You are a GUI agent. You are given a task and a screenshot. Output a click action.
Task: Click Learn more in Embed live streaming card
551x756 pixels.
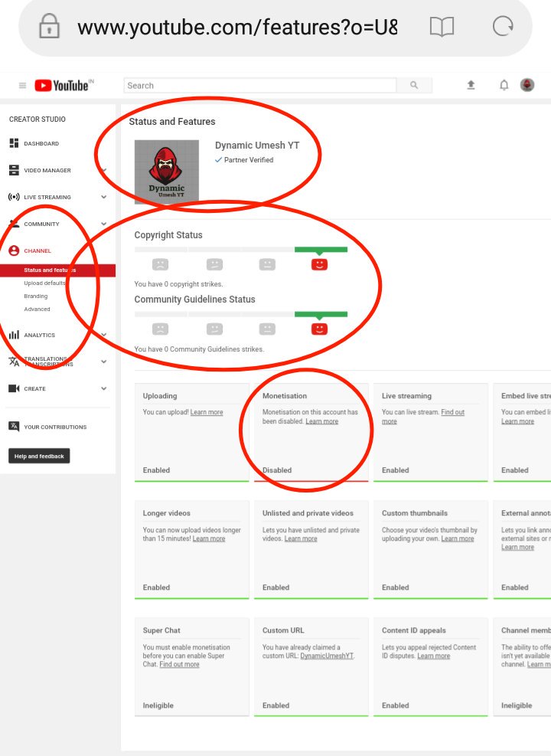pos(518,421)
